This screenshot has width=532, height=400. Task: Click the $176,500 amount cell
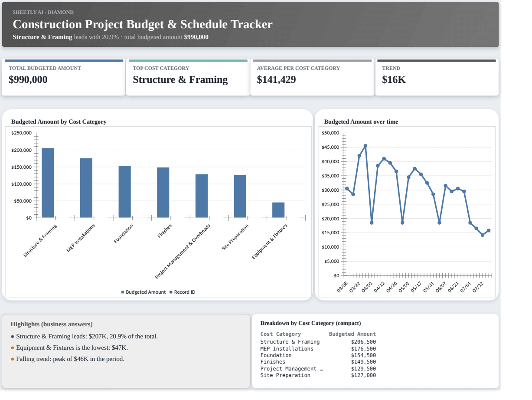tap(363, 349)
